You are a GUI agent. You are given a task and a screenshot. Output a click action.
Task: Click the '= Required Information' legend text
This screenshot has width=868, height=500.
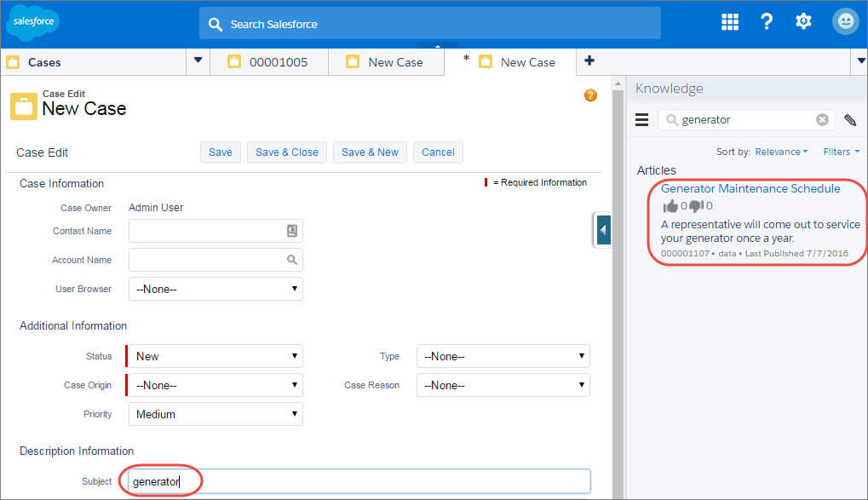[x=540, y=183]
